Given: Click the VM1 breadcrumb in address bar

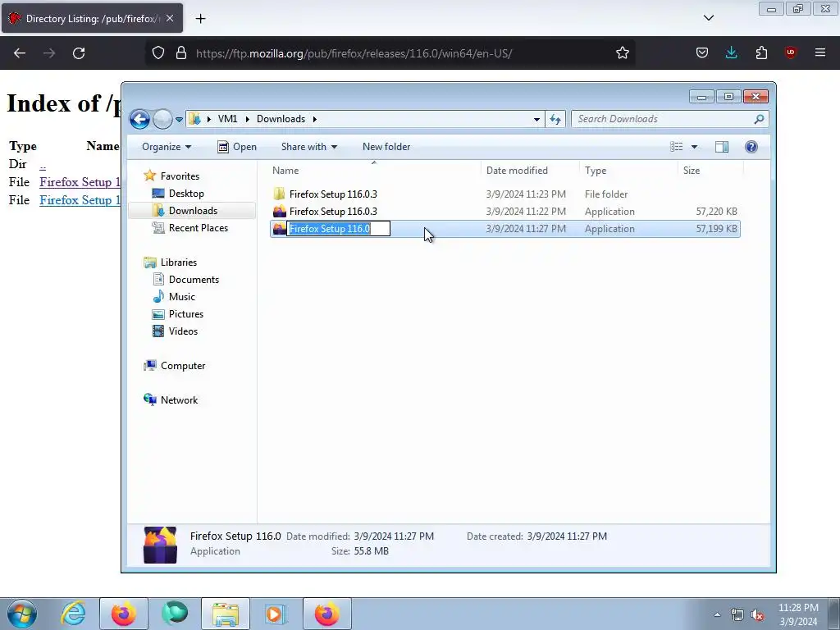Looking at the screenshot, I should click(228, 119).
